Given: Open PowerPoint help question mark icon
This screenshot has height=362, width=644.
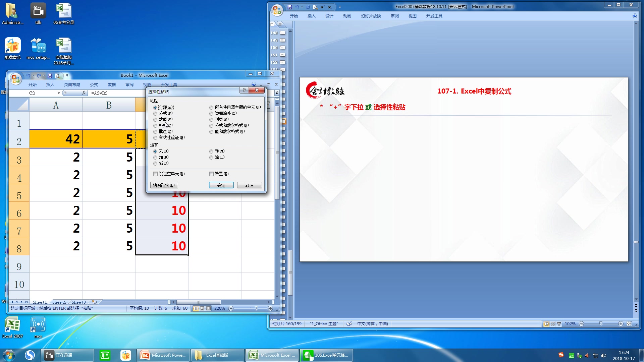Looking at the screenshot, I should point(635,16).
